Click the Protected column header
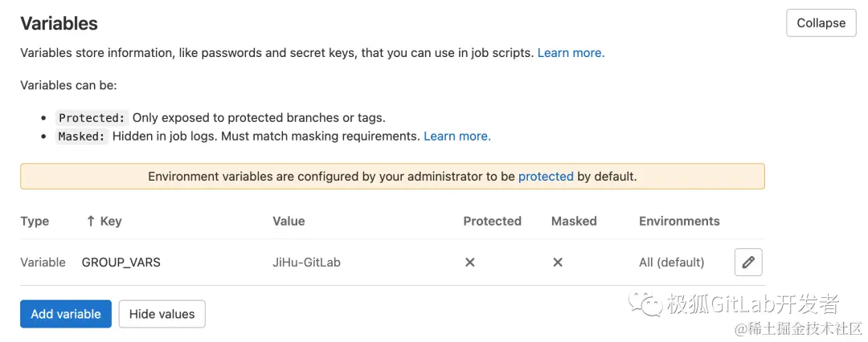 [x=492, y=221]
